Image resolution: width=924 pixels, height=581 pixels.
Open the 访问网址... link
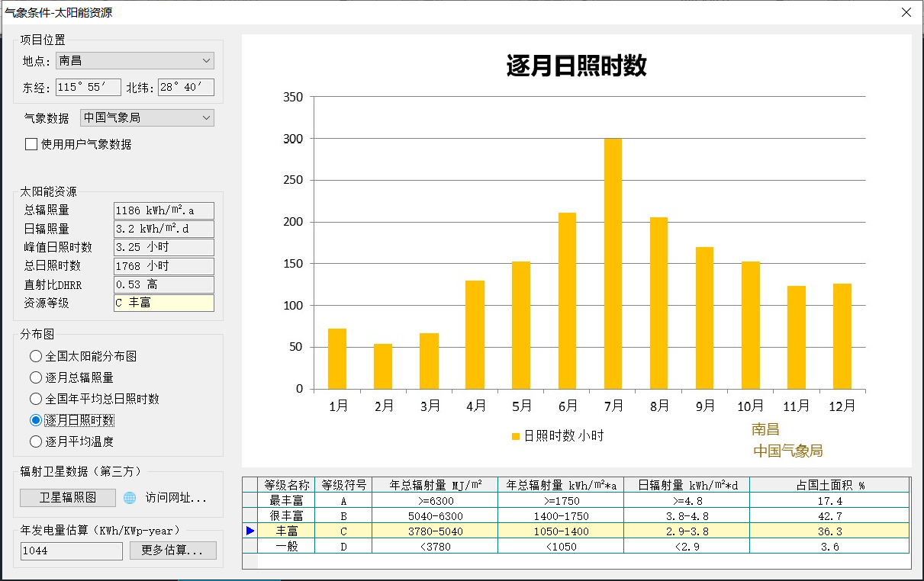click(176, 499)
